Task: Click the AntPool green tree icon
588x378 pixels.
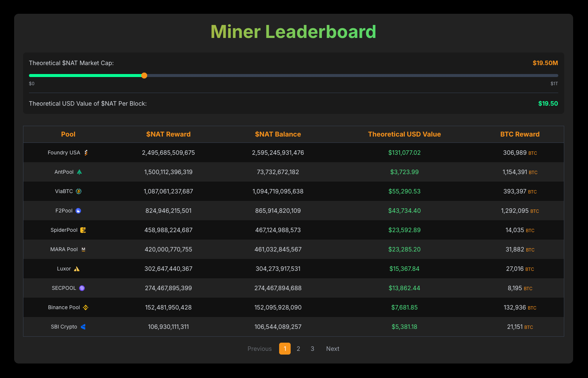Action: click(x=79, y=172)
